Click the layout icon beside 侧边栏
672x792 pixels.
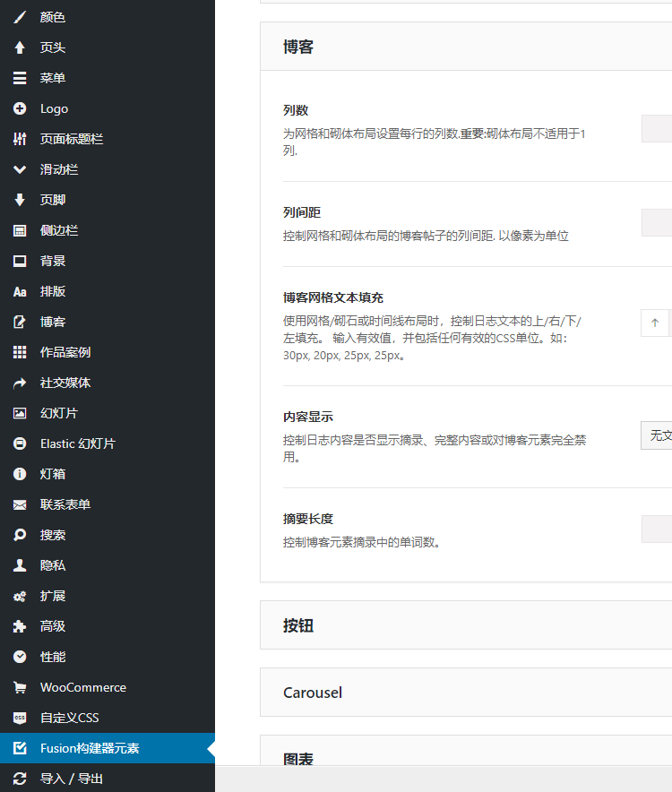click(20, 230)
